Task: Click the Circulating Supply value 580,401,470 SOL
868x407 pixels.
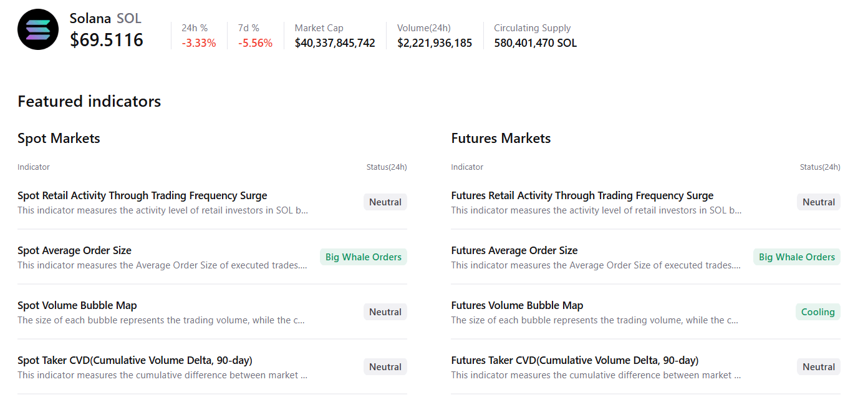Action: (x=536, y=43)
